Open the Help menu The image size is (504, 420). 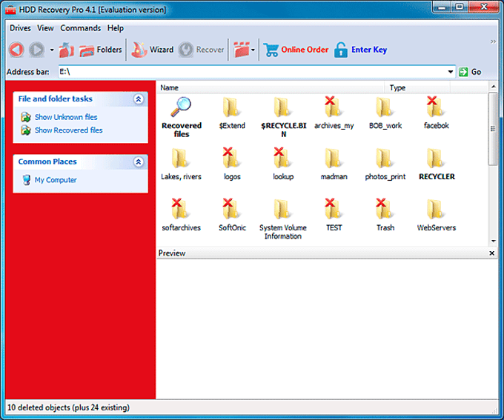(x=116, y=28)
